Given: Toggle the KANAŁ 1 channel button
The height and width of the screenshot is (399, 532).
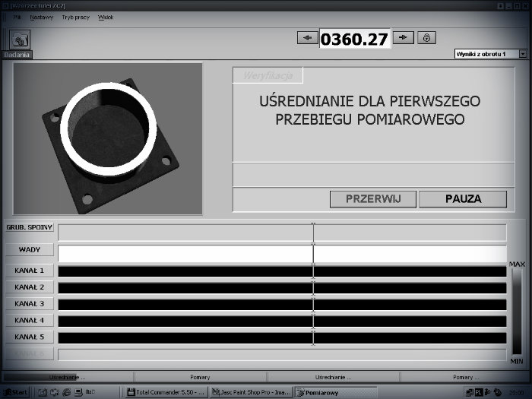Looking at the screenshot, I should tap(30, 271).
